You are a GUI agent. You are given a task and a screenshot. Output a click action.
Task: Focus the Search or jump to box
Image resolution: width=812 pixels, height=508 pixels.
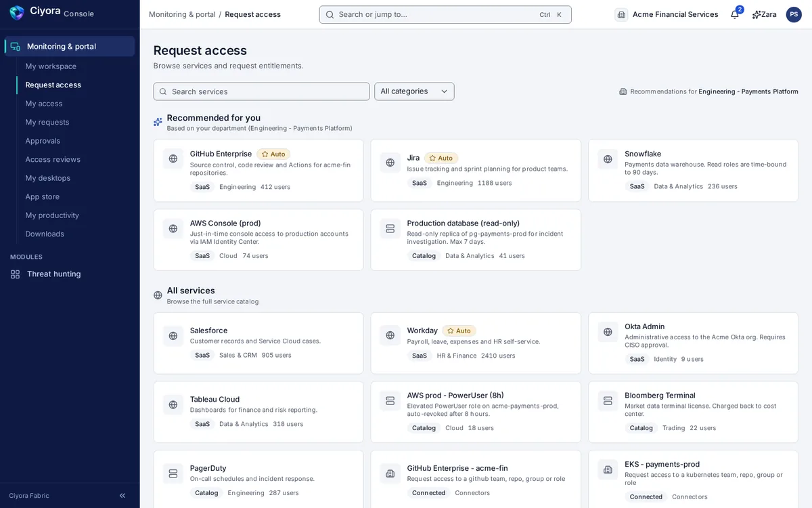(x=445, y=14)
